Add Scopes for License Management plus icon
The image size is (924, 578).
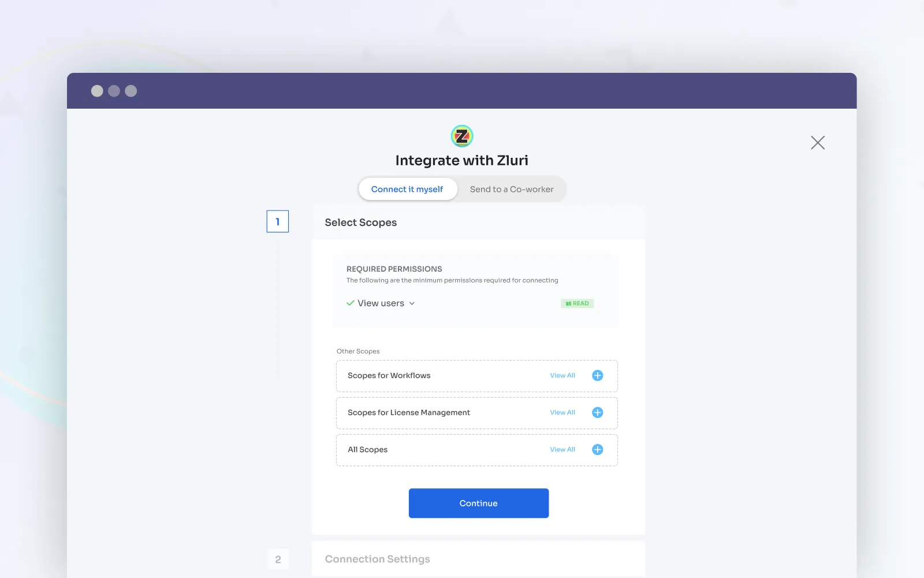pyautogui.click(x=598, y=413)
